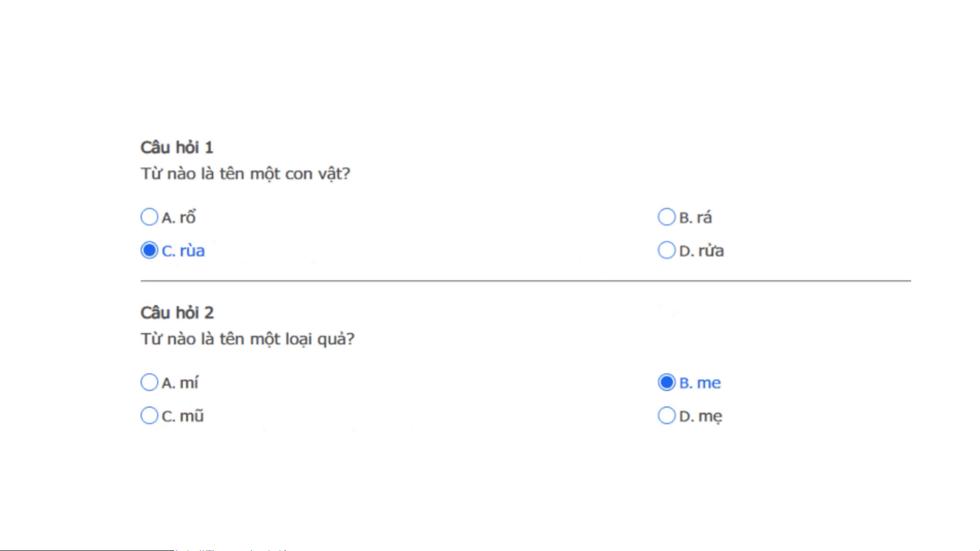
Task: Click the answer text "D. rửa"
Action: tap(701, 251)
